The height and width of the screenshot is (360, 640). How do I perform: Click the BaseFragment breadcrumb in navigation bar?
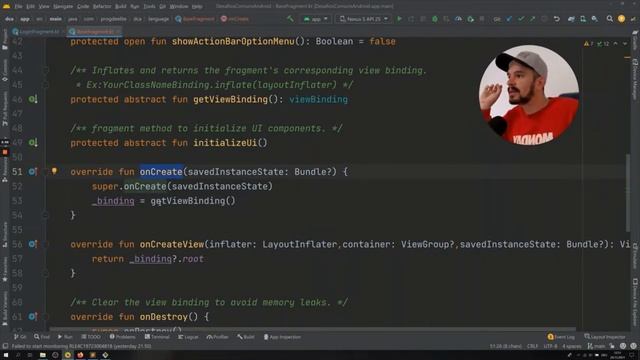[x=195, y=19]
